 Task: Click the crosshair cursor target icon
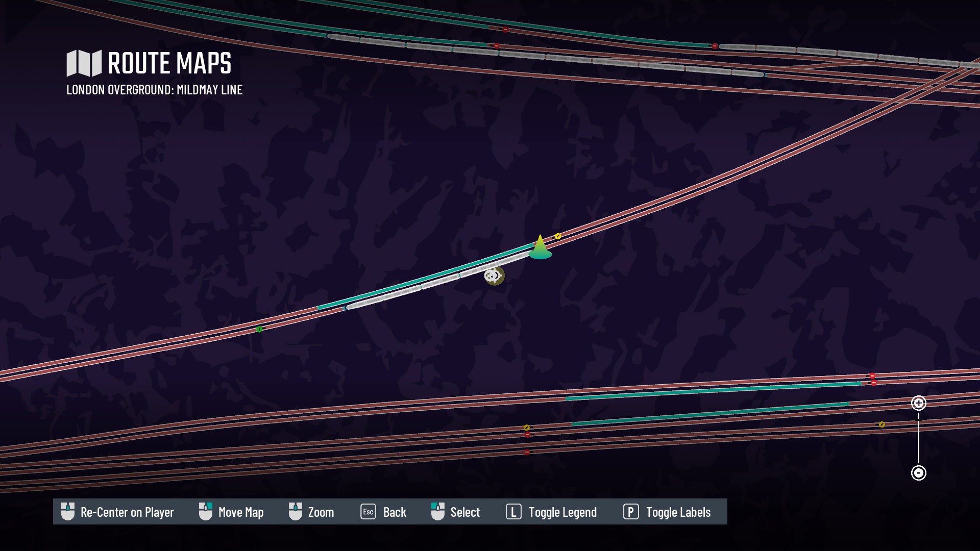(494, 275)
